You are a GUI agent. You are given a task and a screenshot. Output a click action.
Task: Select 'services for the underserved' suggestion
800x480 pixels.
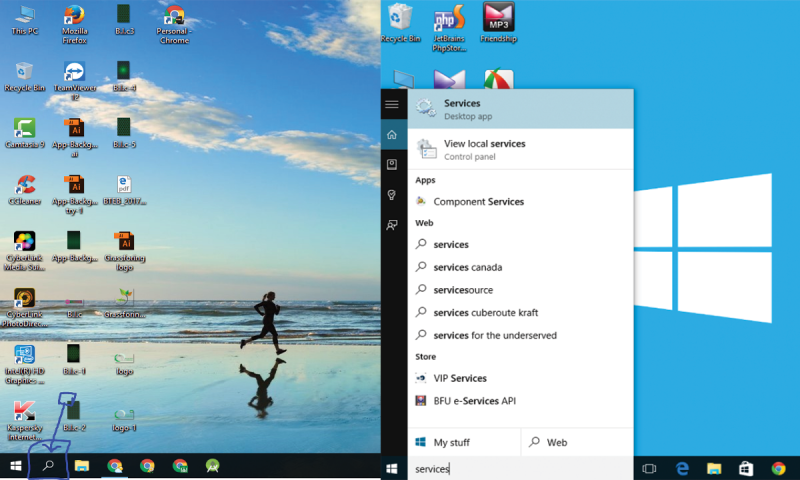(520, 335)
